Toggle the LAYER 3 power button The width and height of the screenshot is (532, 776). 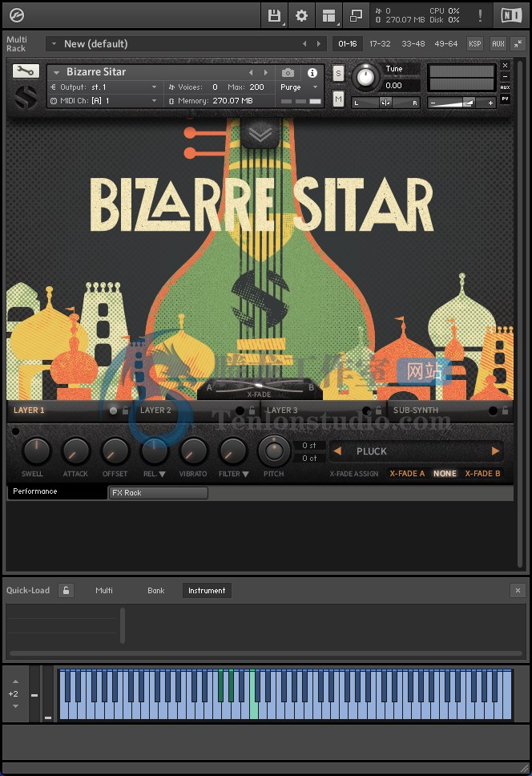[366, 410]
